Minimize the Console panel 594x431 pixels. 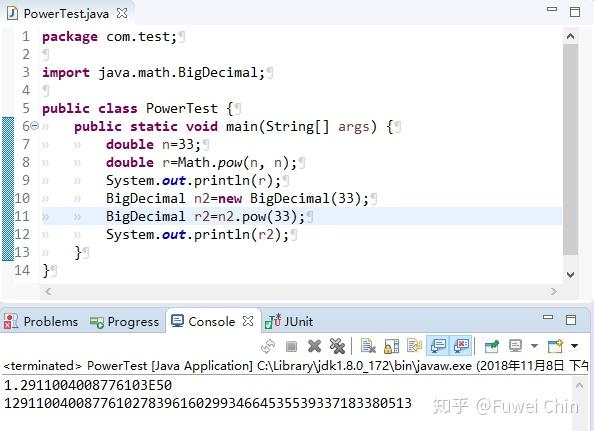point(548,317)
